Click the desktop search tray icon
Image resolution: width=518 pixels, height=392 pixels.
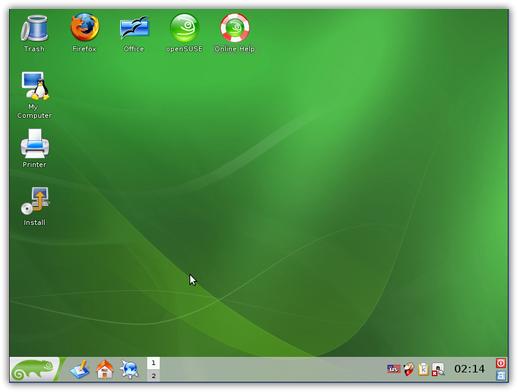coord(438,369)
